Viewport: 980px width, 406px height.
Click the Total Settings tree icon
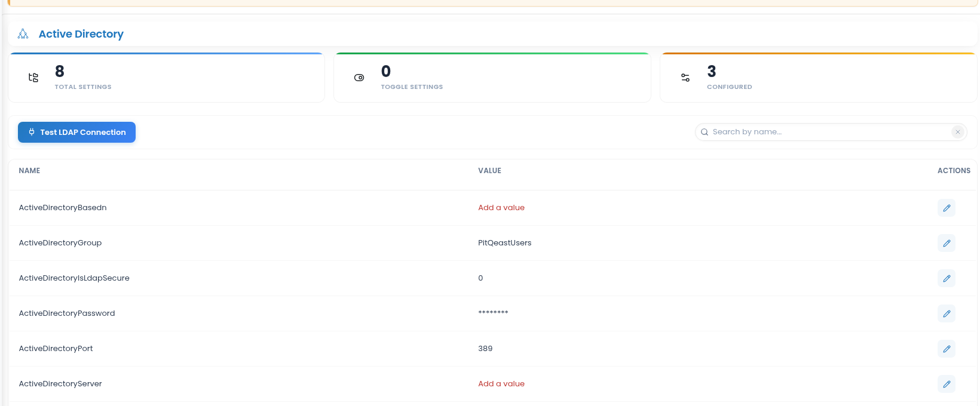click(x=33, y=78)
